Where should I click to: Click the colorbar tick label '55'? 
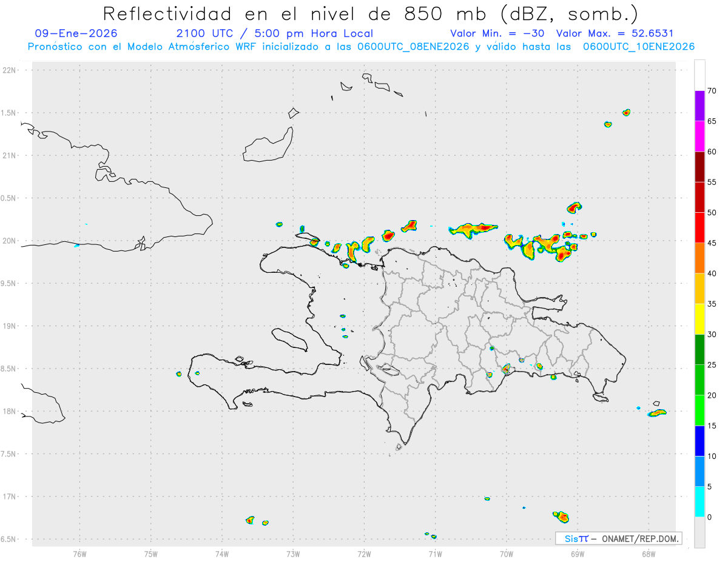712,182
